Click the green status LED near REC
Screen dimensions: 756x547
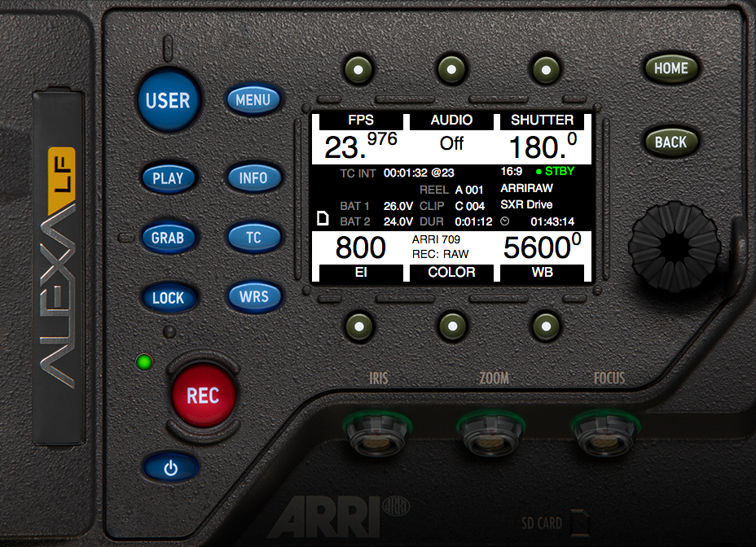coord(144,362)
